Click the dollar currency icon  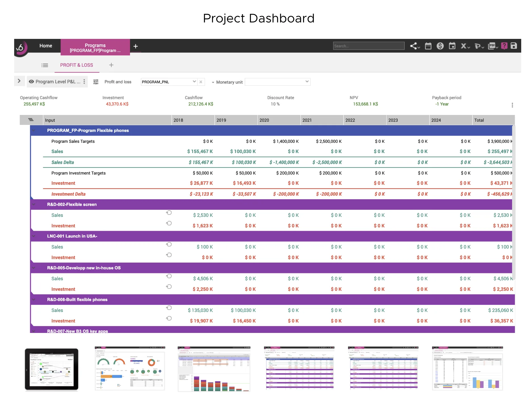[x=440, y=46]
